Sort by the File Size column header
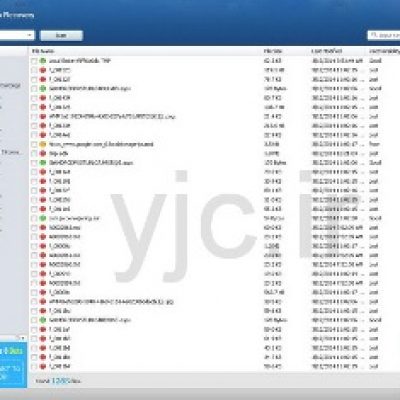 click(x=273, y=51)
